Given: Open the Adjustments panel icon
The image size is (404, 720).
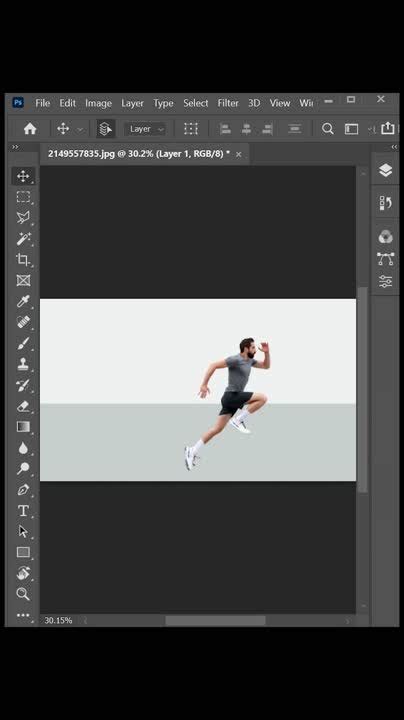Looking at the screenshot, I should coord(386,281).
